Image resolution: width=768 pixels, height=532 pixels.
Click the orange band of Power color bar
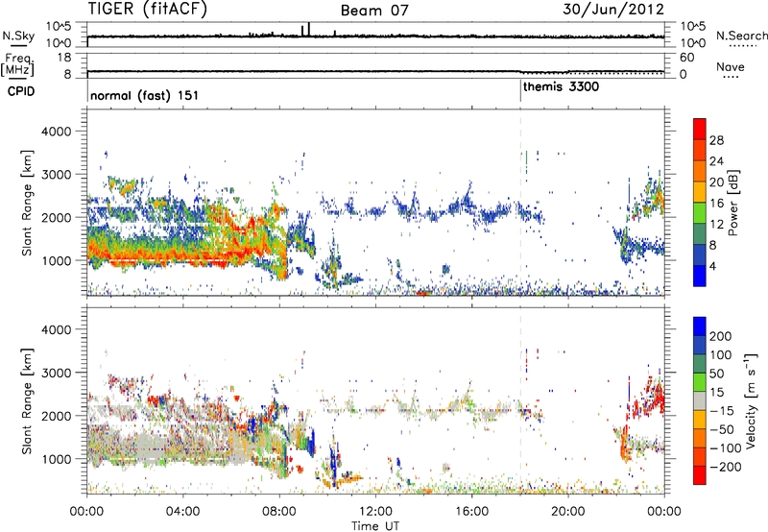click(700, 171)
